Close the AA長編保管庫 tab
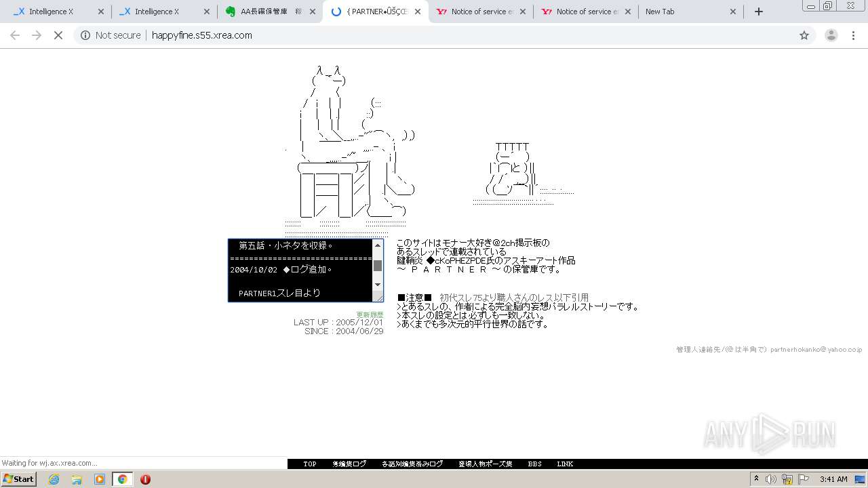868x488 pixels. pyautogui.click(x=312, y=12)
